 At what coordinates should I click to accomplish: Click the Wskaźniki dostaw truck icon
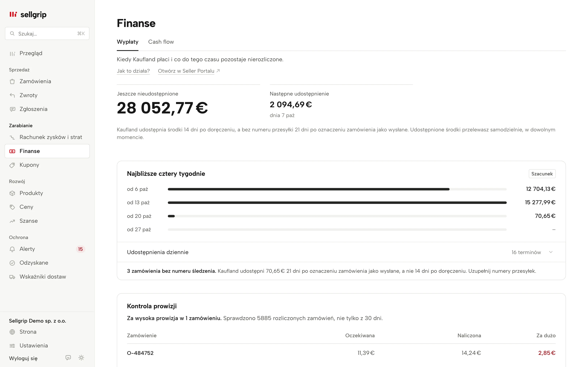(12, 277)
